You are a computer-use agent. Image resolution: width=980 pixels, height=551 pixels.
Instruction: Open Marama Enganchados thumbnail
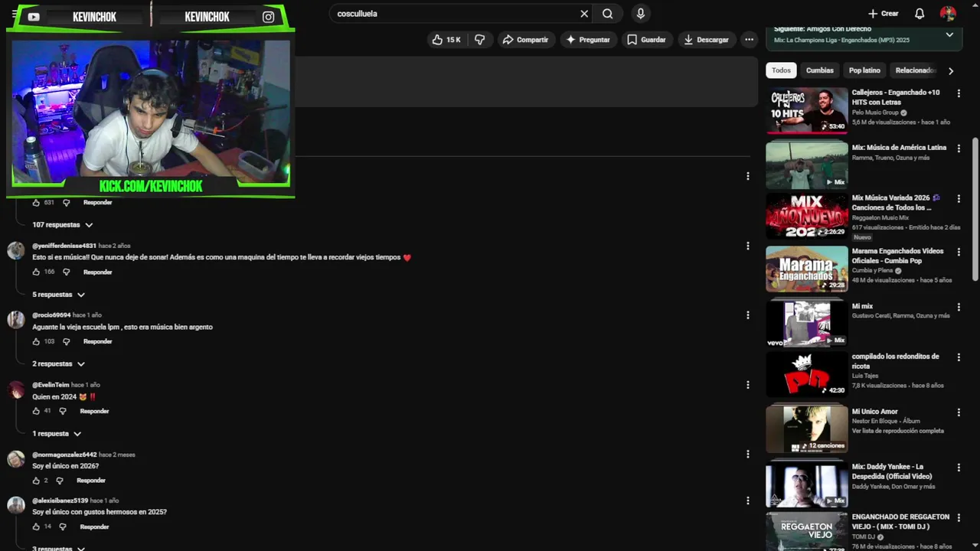(807, 269)
